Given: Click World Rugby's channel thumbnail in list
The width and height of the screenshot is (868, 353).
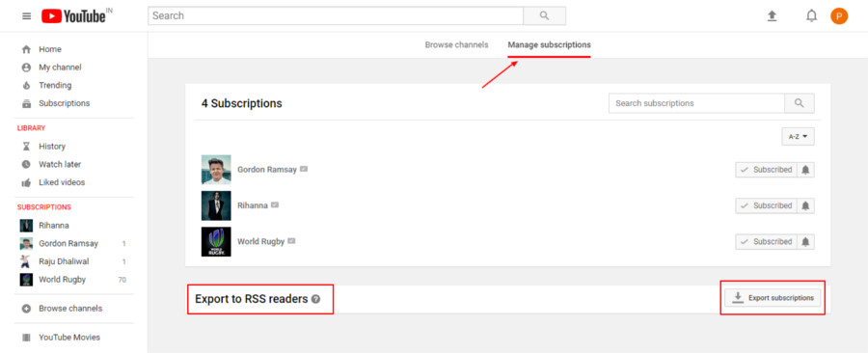Looking at the screenshot, I should tap(216, 241).
